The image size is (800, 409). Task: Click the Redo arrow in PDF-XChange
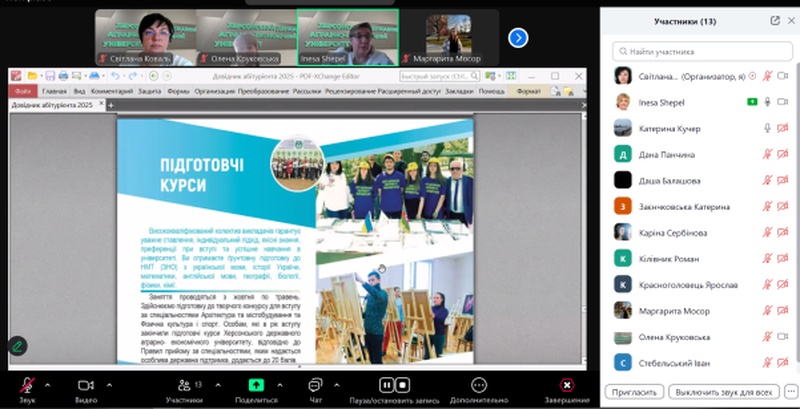pyautogui.click(x=133, y=76)
